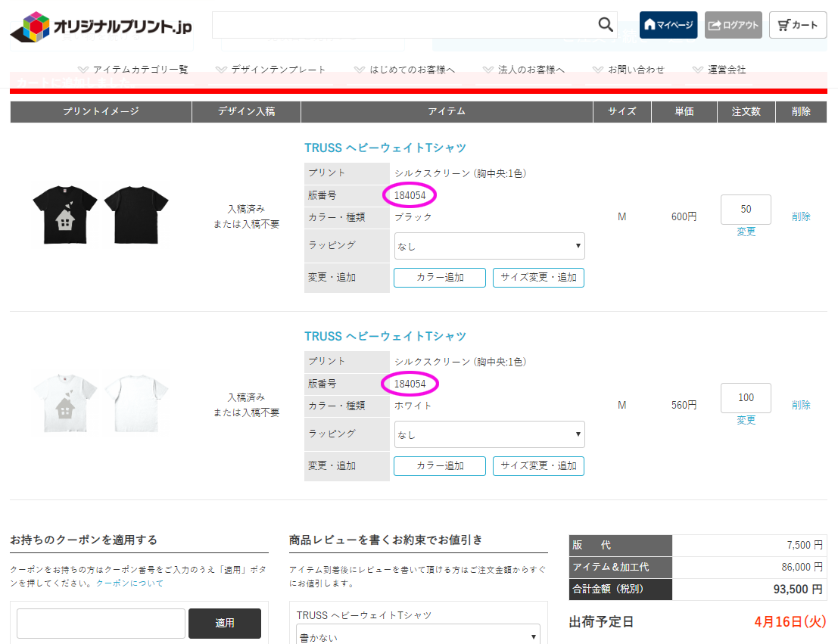
Task: Click the 合計金額 93,500 円 value
Action: (x=798, y=590)
